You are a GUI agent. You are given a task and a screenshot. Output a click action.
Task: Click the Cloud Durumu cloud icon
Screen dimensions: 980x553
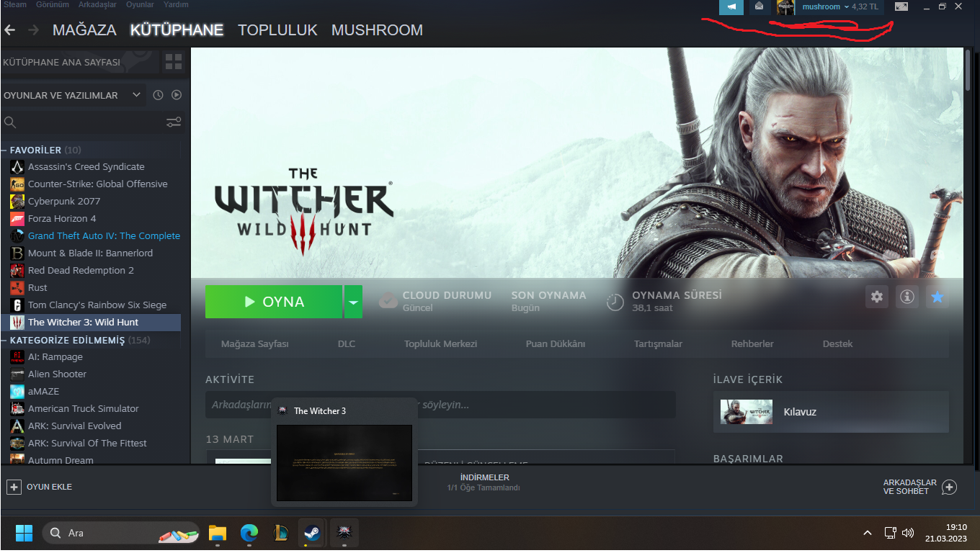(x=388, y=301)
